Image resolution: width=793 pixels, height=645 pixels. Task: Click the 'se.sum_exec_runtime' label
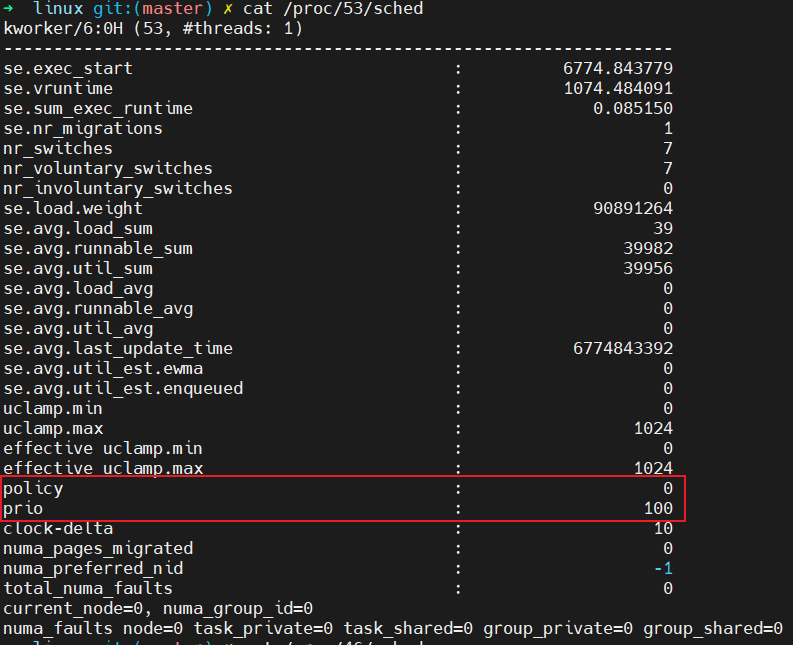pyautogui.click(x=98, y=108)
